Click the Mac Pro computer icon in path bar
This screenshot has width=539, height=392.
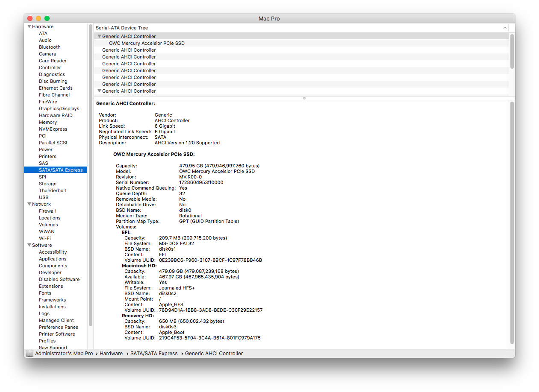coord(29,354)
